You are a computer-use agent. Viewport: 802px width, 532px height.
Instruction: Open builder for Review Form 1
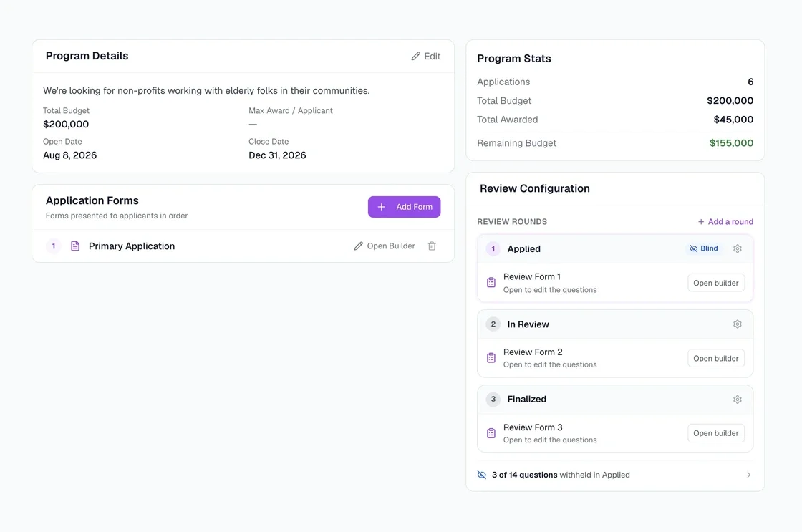point(715,283)
